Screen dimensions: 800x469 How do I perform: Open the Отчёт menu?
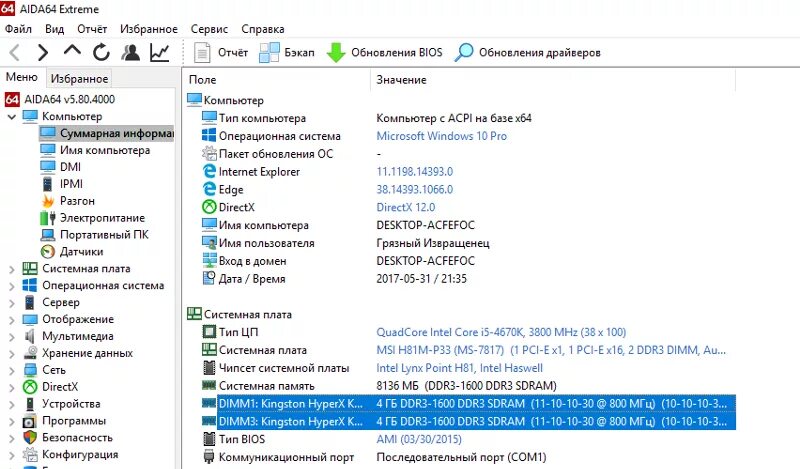92,29
